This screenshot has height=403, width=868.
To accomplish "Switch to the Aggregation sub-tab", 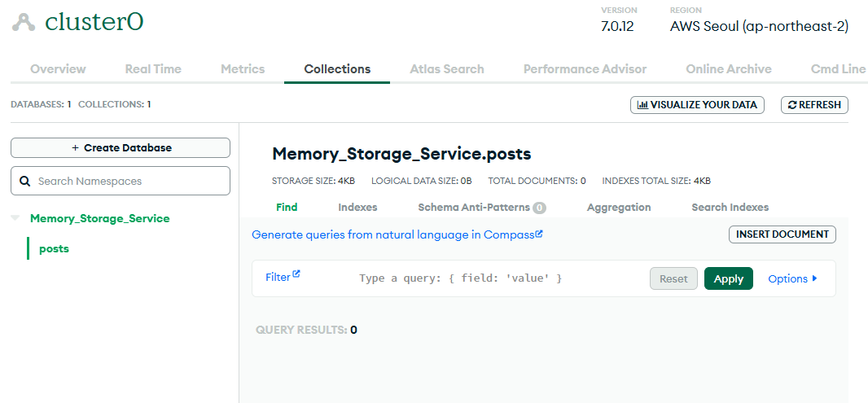I will tap(619, 207).
